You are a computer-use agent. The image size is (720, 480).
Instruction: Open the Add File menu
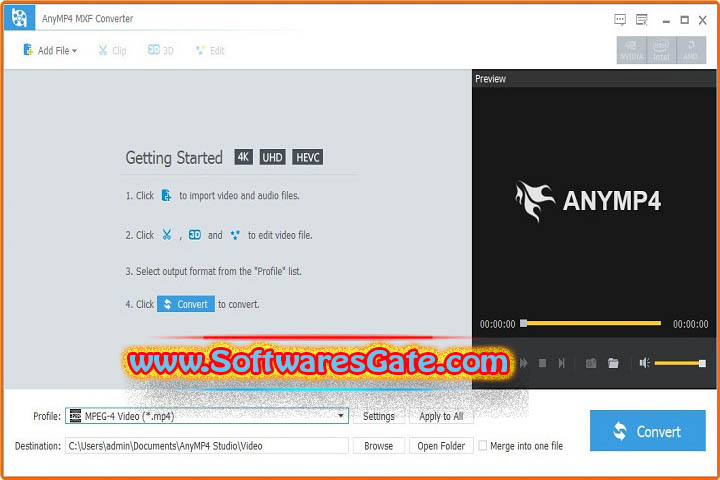(50, 50)
